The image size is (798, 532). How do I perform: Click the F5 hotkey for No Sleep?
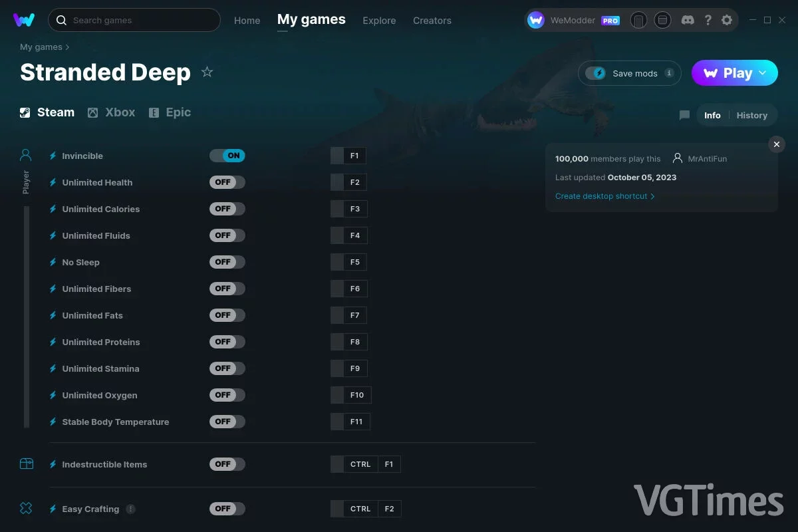point(355,262)
